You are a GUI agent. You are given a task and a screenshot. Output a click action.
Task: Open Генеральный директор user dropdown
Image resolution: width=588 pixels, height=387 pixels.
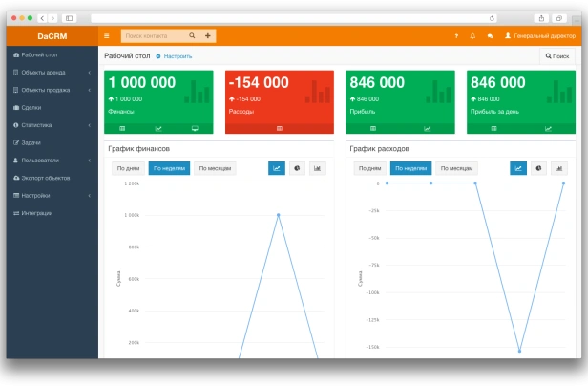point(538,36)
